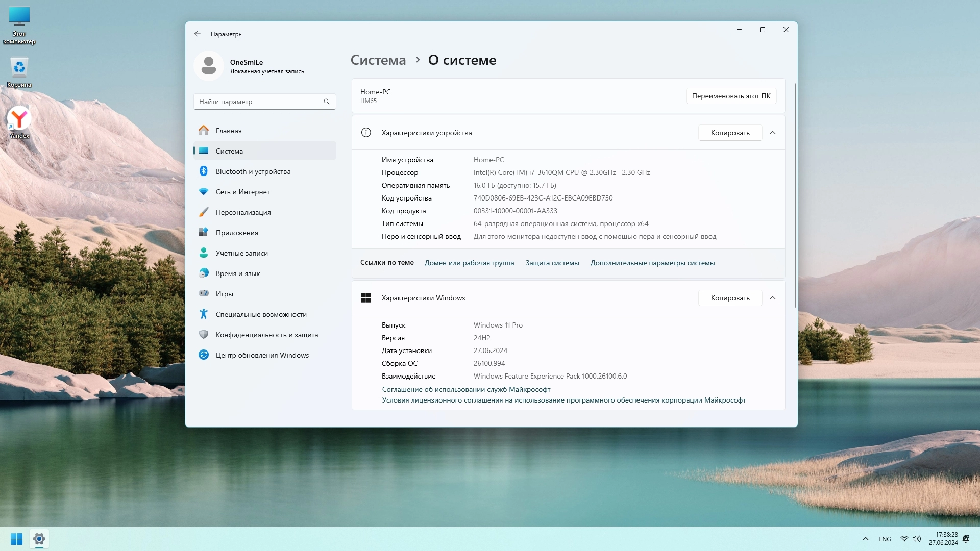Click the back arrow in Settings

click(198, 34)
